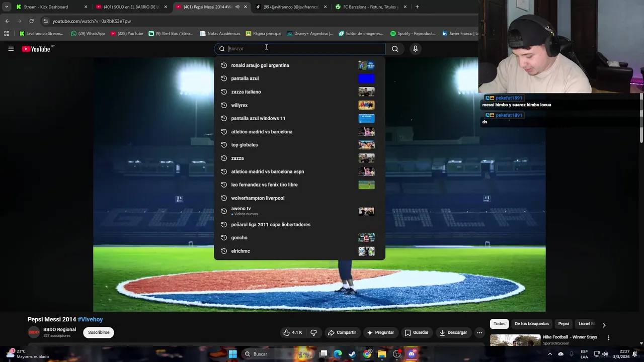Download the video with Descargar

coord(453,332)
